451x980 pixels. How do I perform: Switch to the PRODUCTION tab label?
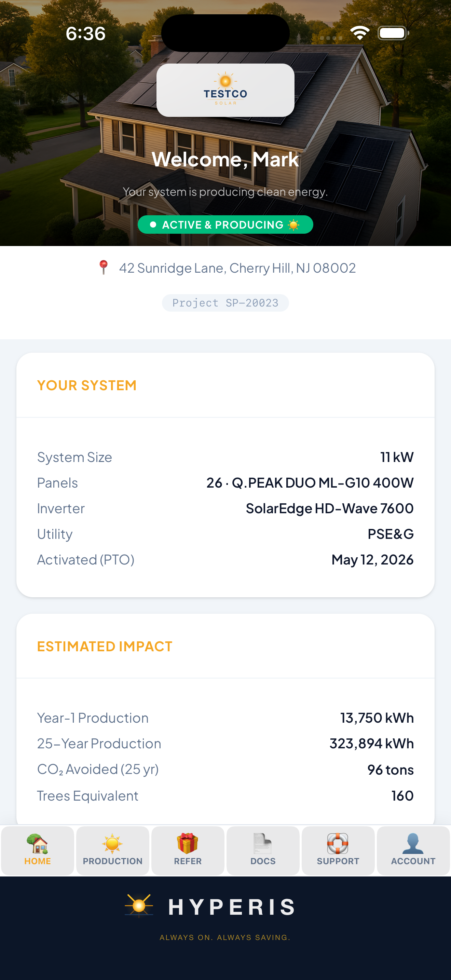pos(112,861)
